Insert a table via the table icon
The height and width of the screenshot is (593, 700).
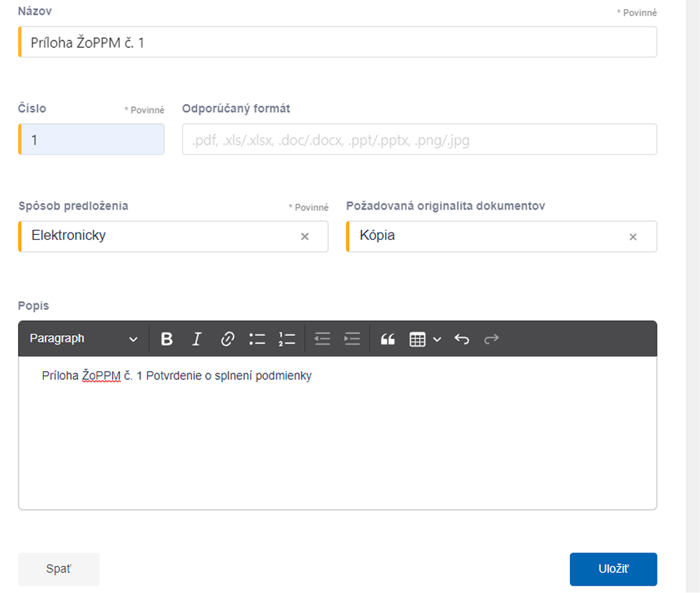pos(418,339)
